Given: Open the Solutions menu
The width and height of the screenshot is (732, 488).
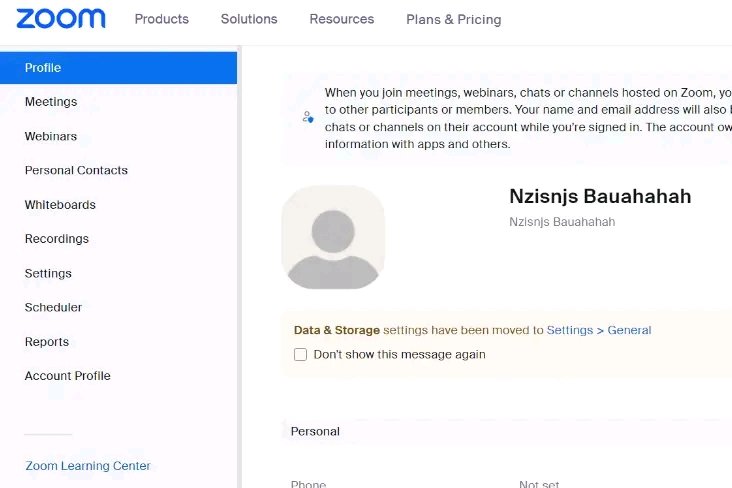Looking at the screenshot, I should point(249,19).
